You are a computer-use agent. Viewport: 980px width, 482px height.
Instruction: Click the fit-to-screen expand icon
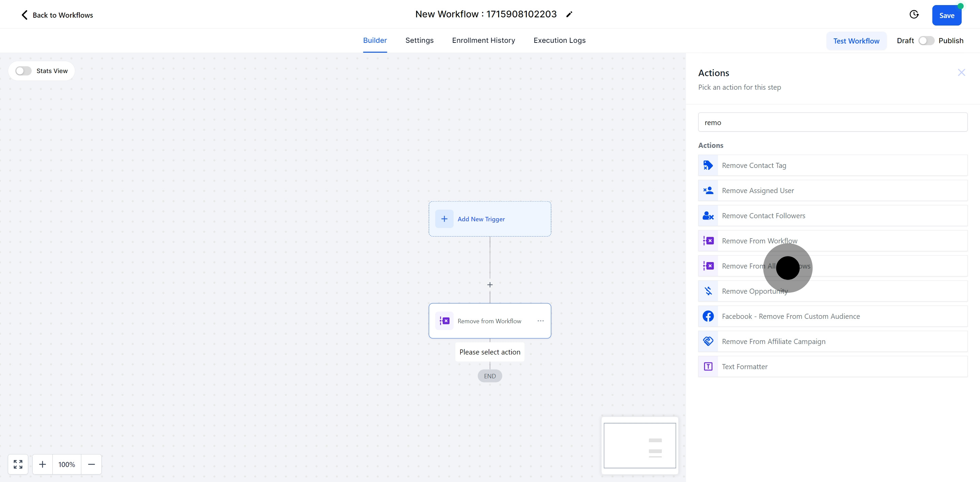tap(18, 464)
